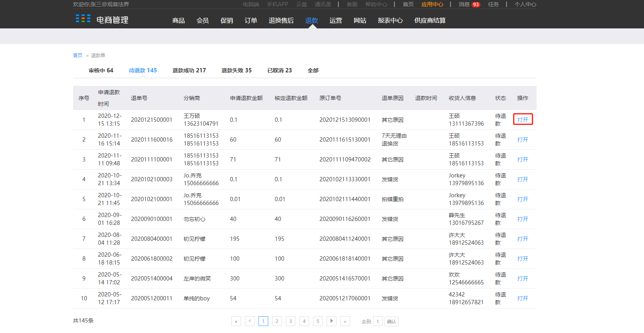Image resolution: width=644 pixels, height=333 pixels.
Task: Click original order number 2020111615130001
Action: pyautogui.click(x=345, y=140)
